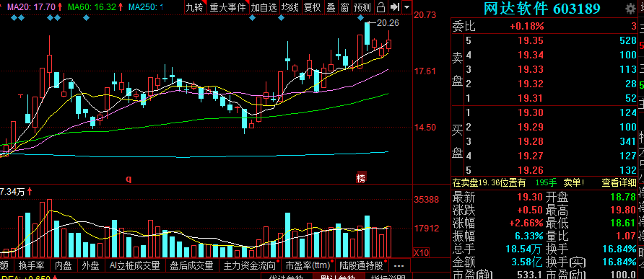Expand the chart toolbar dropdown arrow

pyautogui.click(x=406, y=7)
